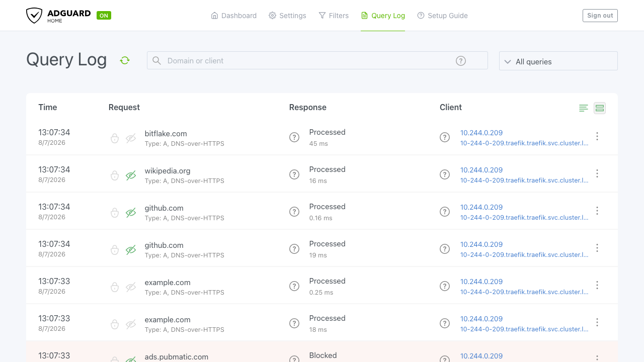This screenshot has height=362, width=644.
Task: Click the 16 ms response time
Action: (318, 181)
